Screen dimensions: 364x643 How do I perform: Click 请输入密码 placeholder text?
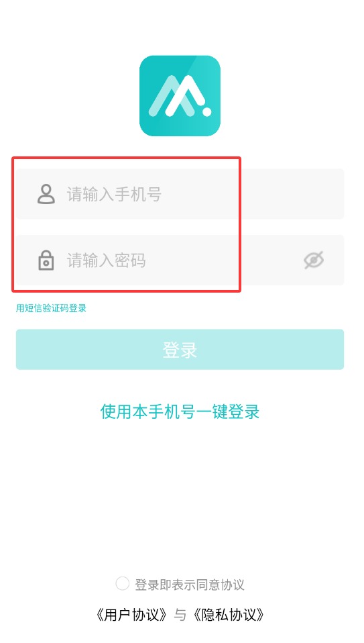pos(107,260)
